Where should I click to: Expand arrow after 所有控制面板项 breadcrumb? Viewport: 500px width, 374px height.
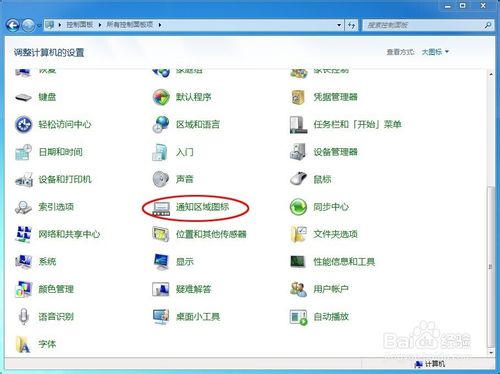pos(160,25)
